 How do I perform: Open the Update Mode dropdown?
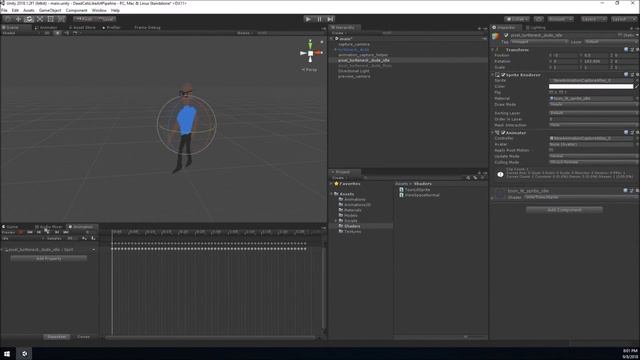594,156
